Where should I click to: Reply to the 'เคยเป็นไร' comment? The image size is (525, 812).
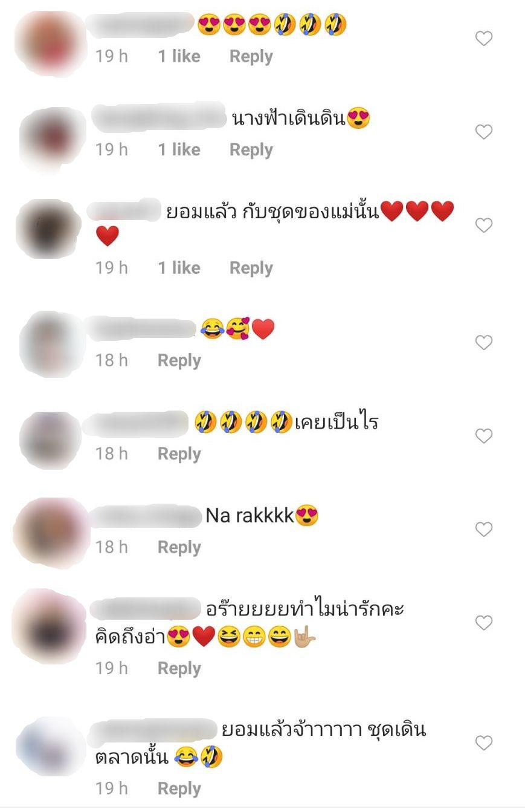point(179,454)
